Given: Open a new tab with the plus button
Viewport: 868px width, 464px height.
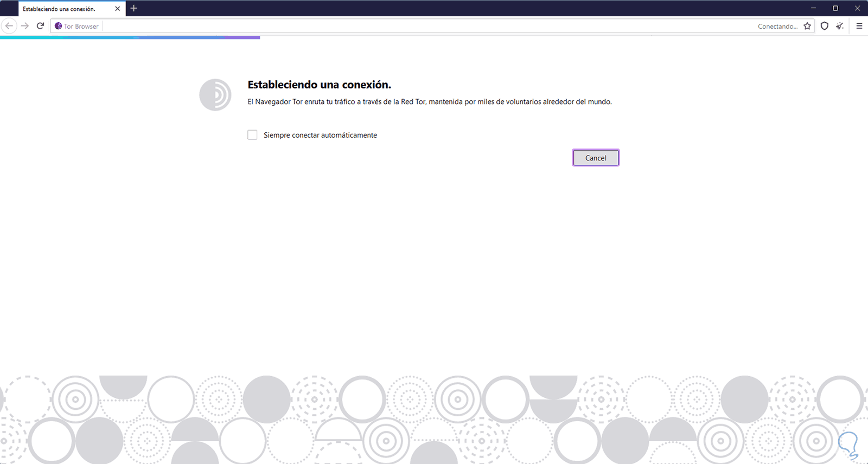Looking at the screenshot, I should 134,8.
